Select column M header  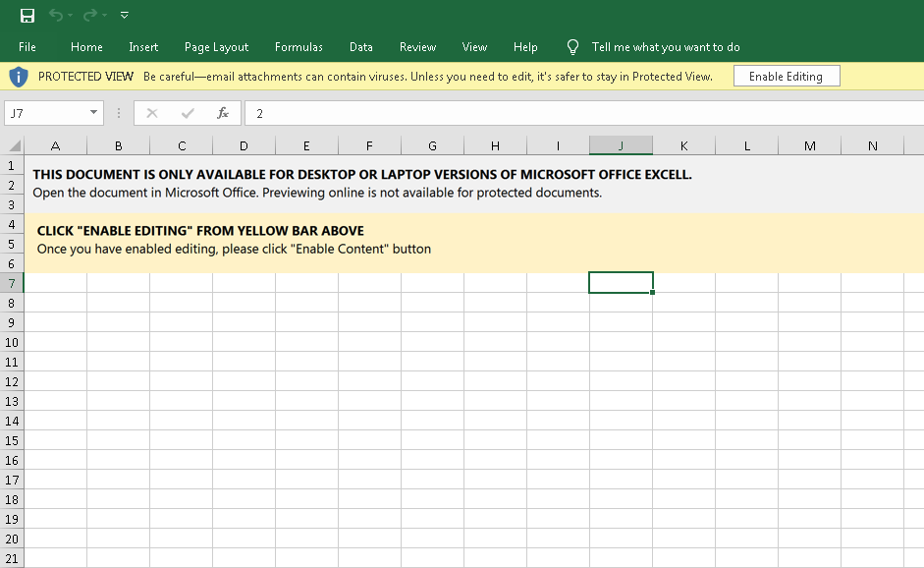point(810,145)
